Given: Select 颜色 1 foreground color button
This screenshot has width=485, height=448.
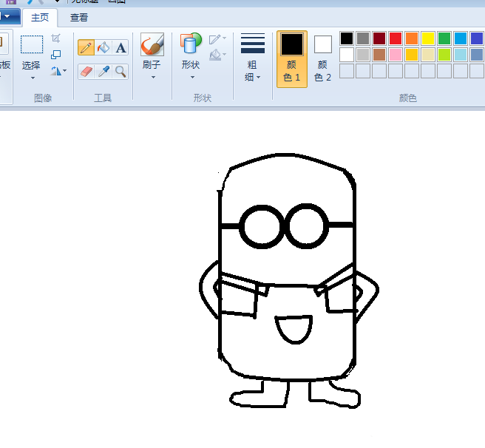Looking at the screenshot, I should click(292, 59).
